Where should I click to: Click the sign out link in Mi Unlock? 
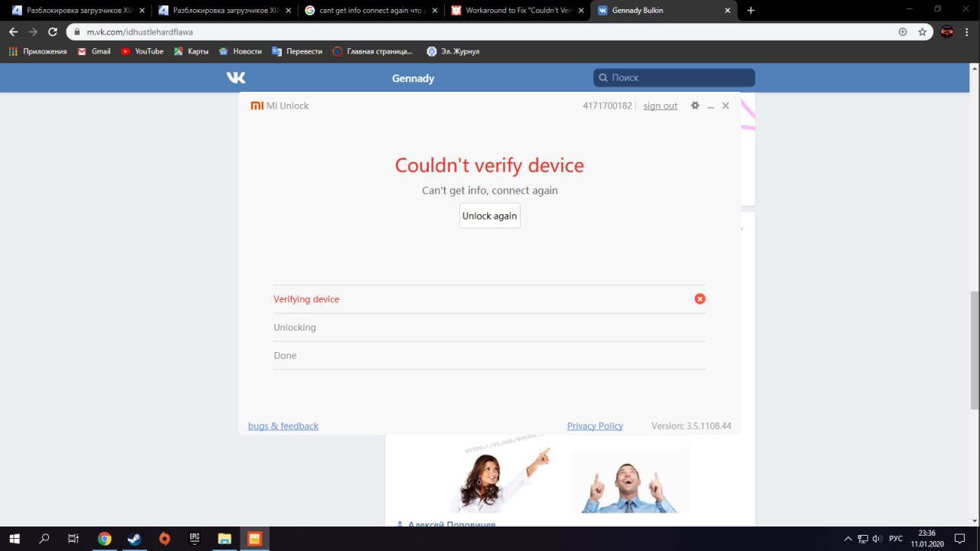tap(660, 106)
